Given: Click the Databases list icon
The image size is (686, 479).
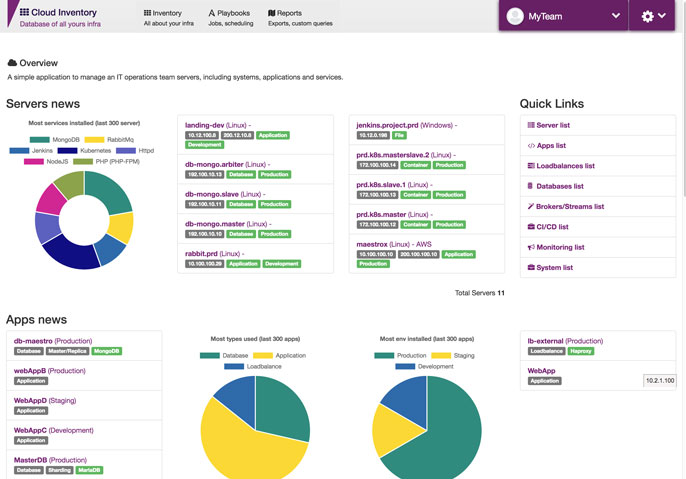Looking at the screenshot, I should click(x=530, y=186).
